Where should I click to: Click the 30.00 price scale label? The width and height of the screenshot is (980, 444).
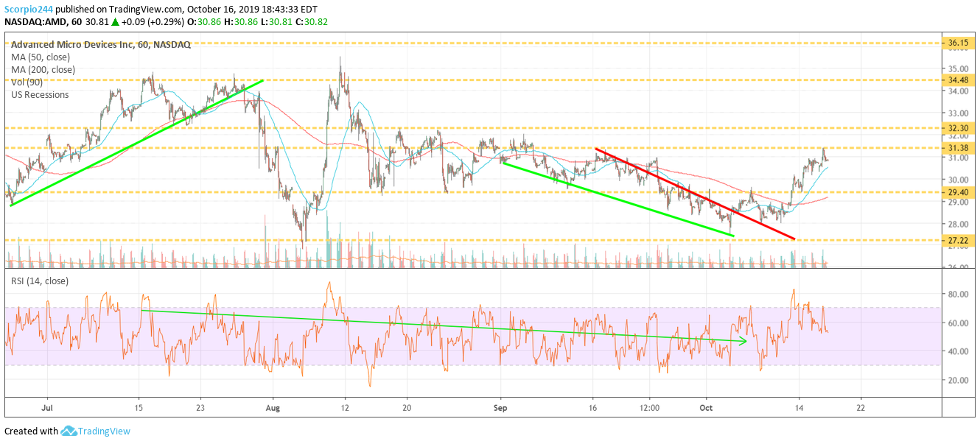point(957,180)
